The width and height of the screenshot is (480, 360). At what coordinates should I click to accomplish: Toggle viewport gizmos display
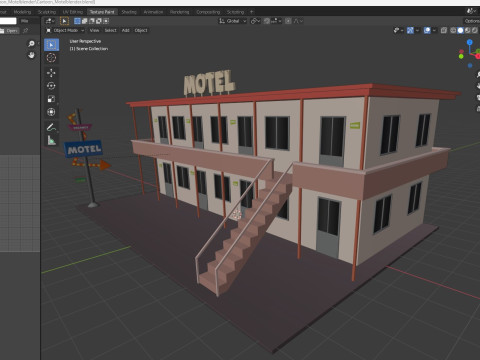(410, 30)
